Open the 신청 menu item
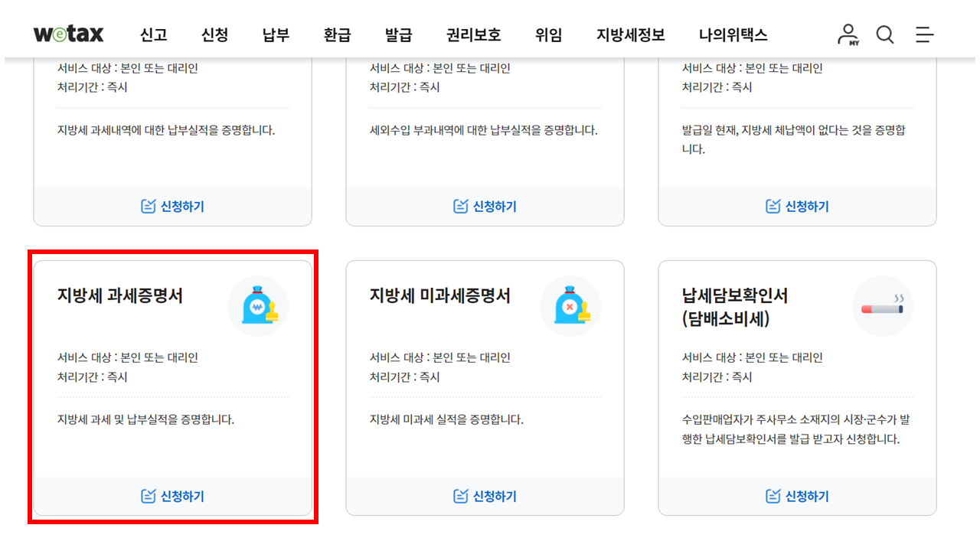Viewport: 980px width, 551px height. (x=214, y=34)
